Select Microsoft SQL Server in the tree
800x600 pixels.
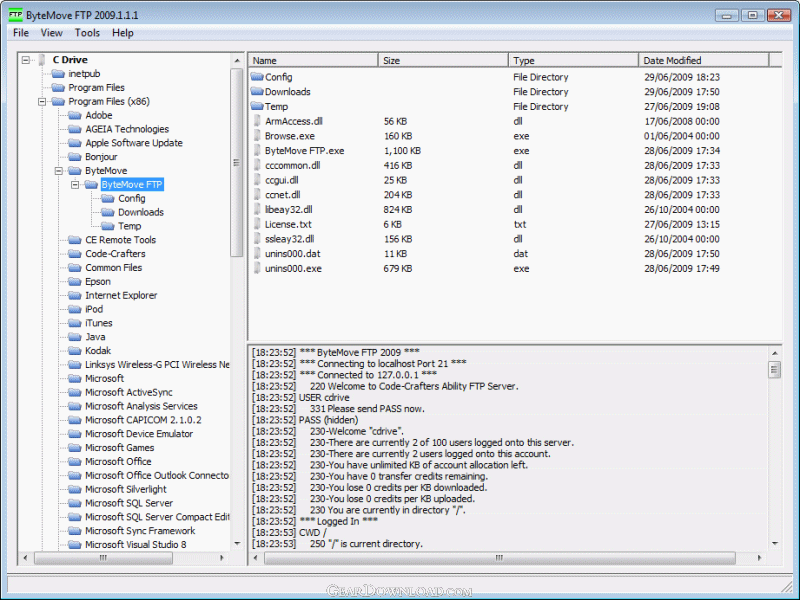pos(129,503)
